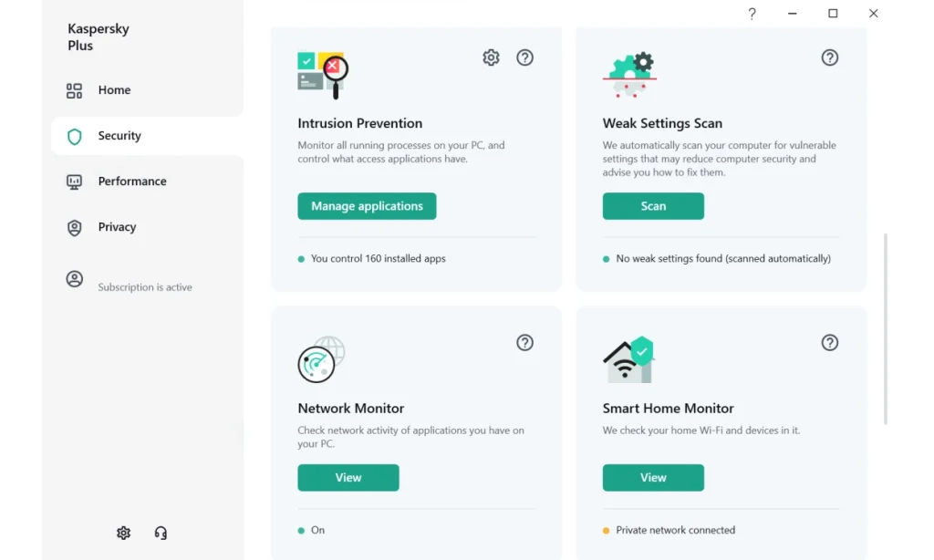Open the Performance monitor icon
This screenshot has width=934, height=560.
pos(73,181)
